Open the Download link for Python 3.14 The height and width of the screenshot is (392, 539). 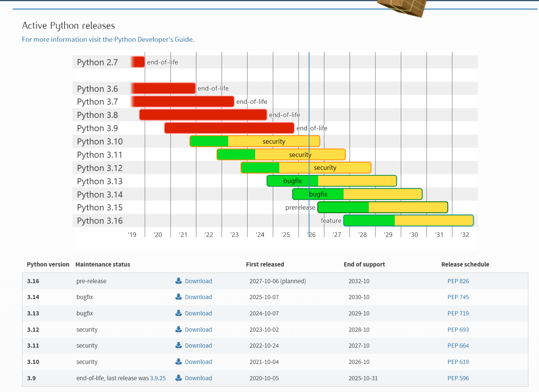198,297
